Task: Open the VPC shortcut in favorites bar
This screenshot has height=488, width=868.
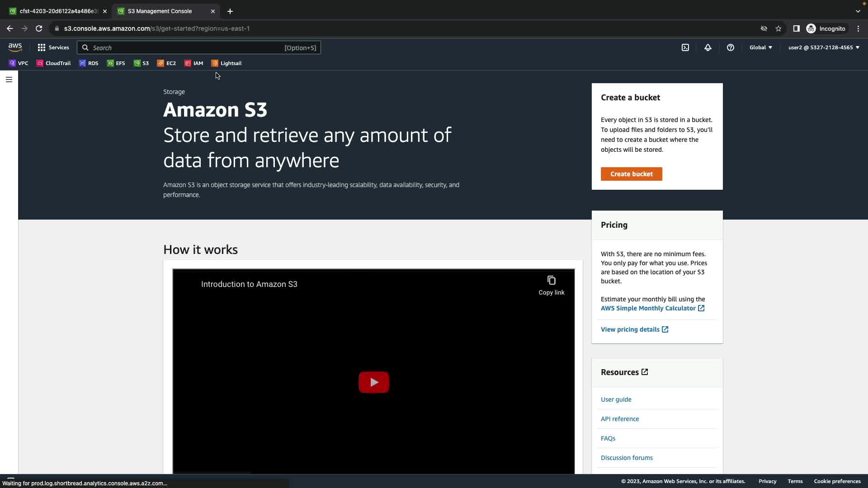Action: click(x=19, y=63)
